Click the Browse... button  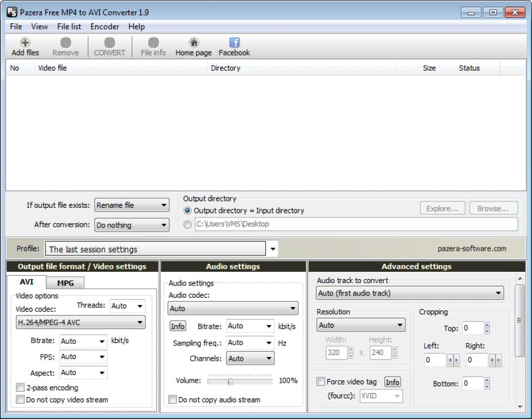coord(494,208)
